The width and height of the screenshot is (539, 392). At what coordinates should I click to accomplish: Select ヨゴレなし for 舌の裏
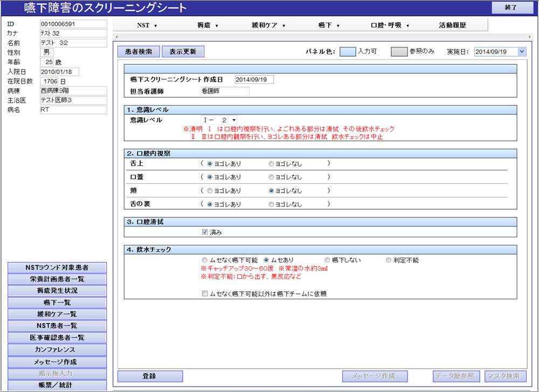tap(271, 204)
